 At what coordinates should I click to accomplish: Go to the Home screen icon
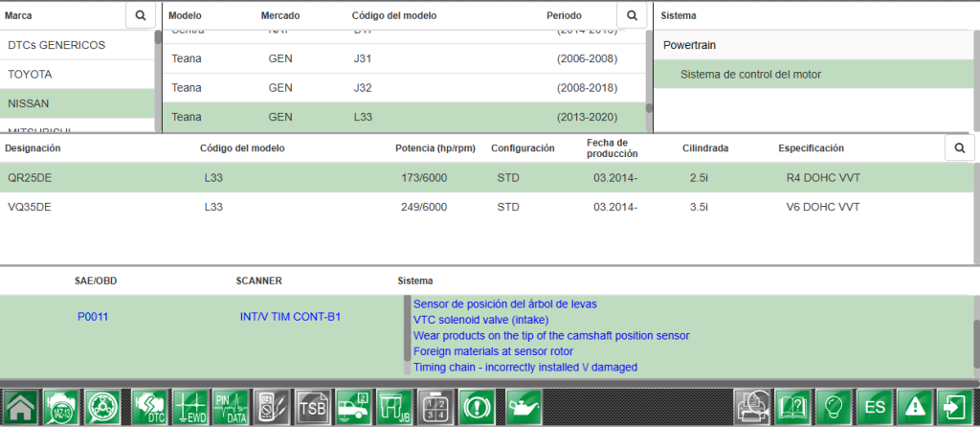click(x=20, y=407)
